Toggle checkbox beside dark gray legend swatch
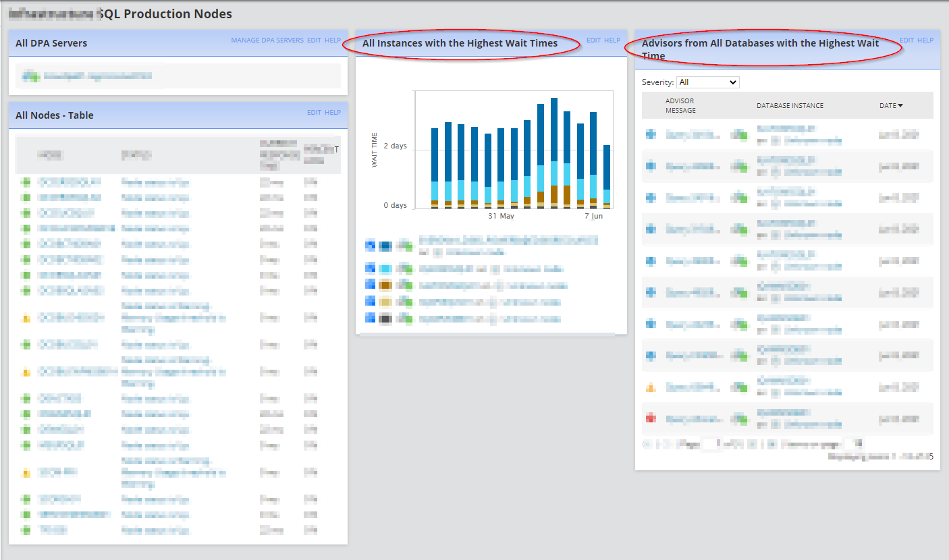949x560 pixels. point(370,318)
